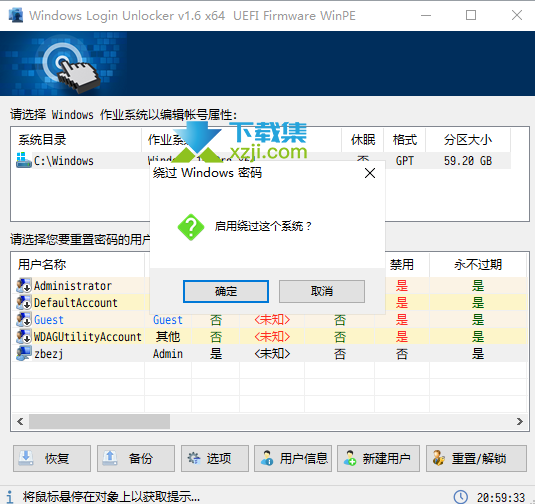
Task: Minimize the Windows Login Unlocker window
Action: point(426,15)
